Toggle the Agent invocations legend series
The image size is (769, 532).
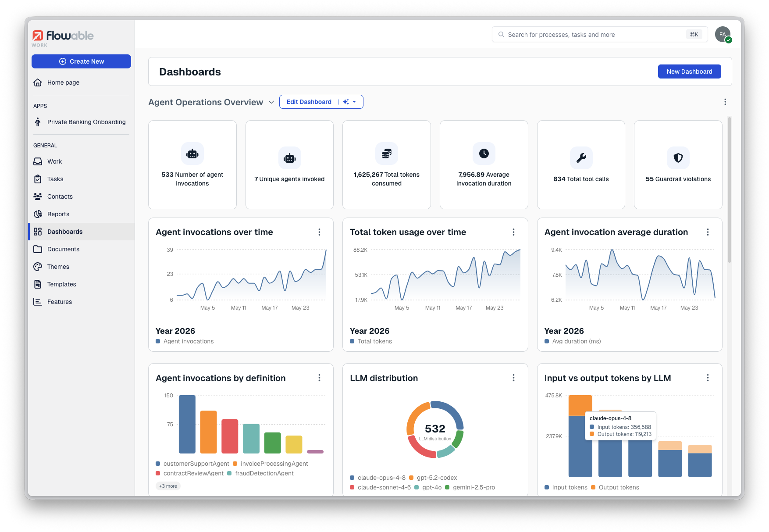pyautogui.click(x=185, y=341)
